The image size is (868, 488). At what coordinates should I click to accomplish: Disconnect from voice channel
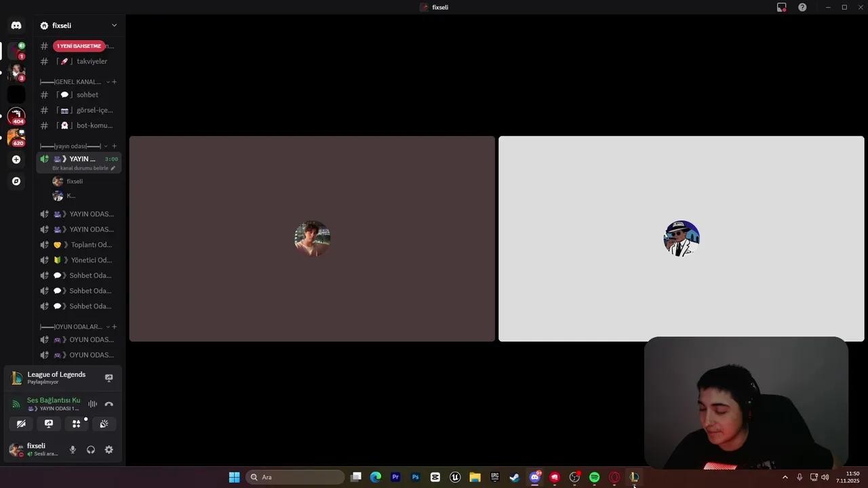(x=108, y=404)
